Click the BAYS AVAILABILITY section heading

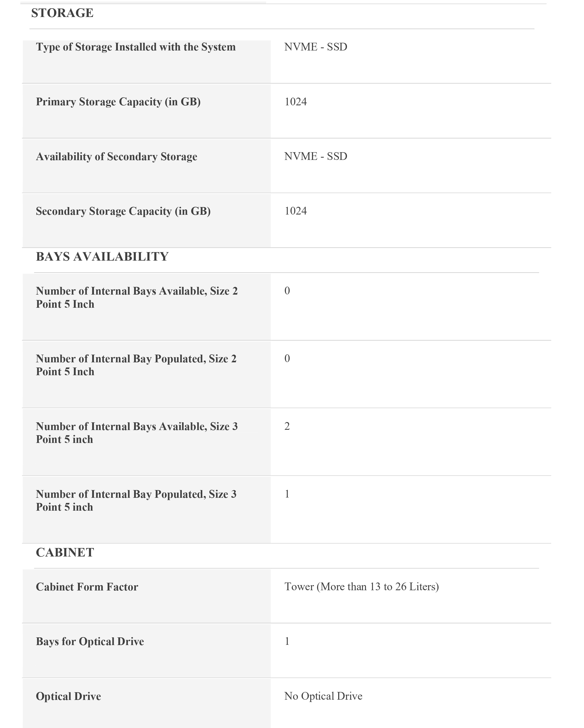[x=102, y=257]
